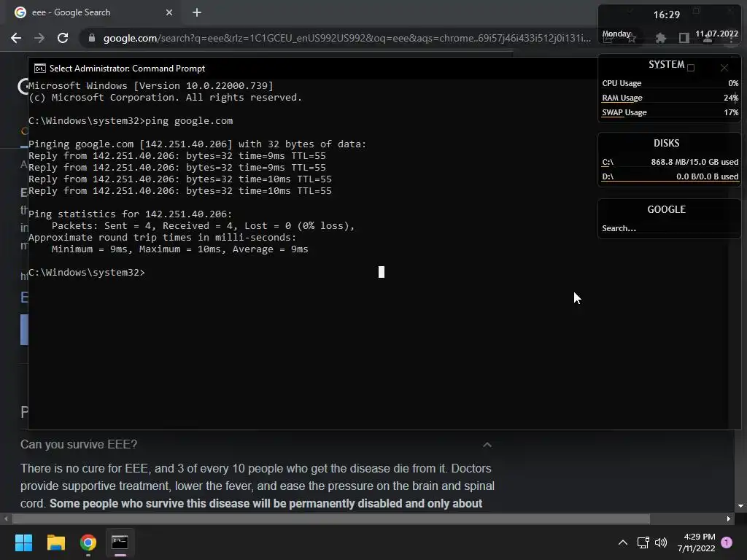Click the Search... field in GOOGLE widget

coord(670,228)
